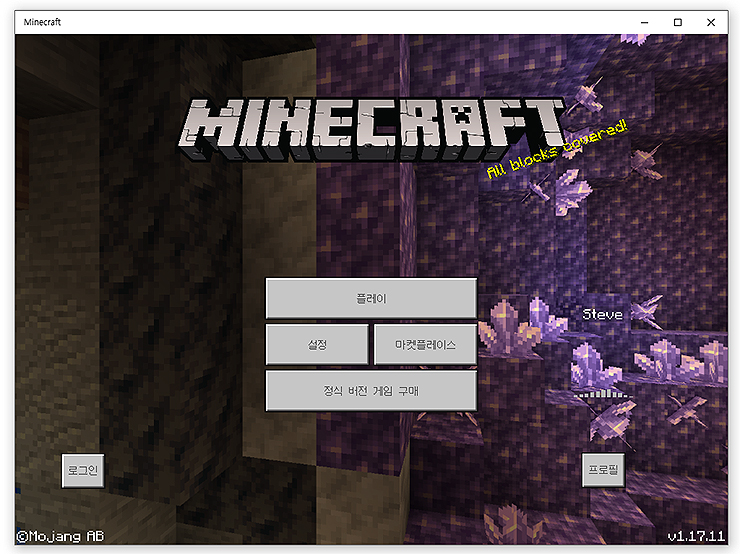Screen dimensions: 740x554
Task: Click the 'All blocks covered!' splash text
Action: [x=557, y=149]
